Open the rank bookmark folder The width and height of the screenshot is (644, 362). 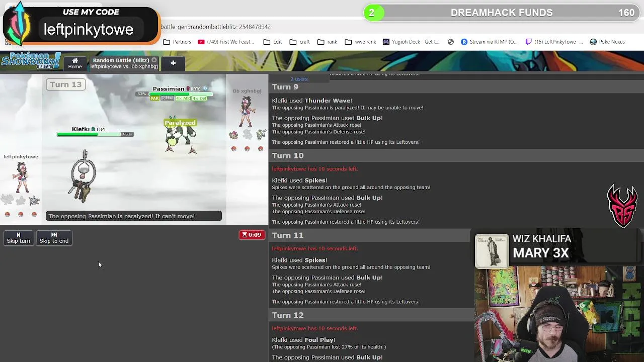[x=328, y=42]
